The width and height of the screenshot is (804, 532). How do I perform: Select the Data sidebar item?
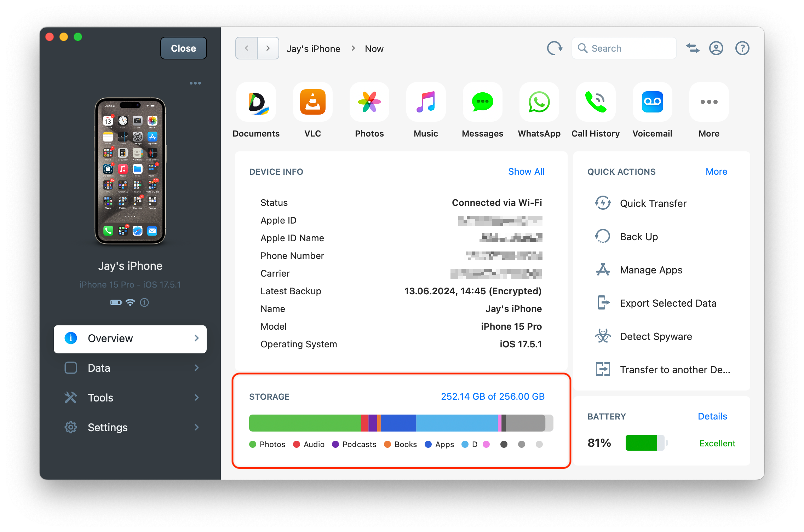point(130,368)
